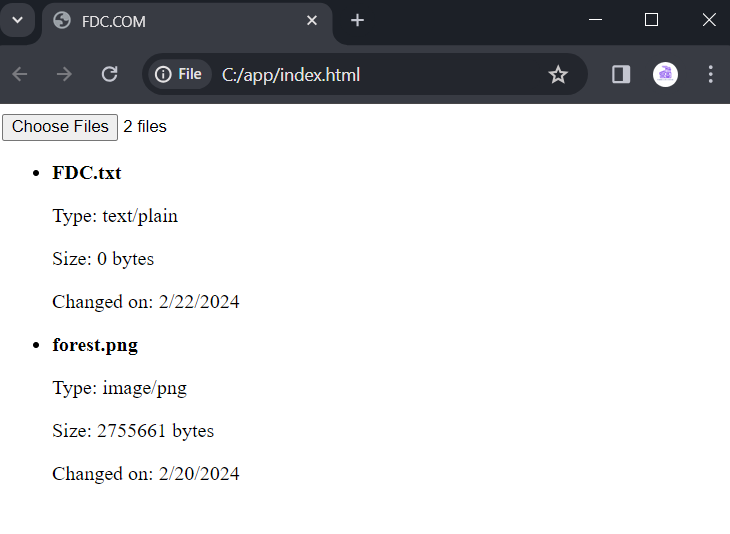View site information via File icon

179,74
